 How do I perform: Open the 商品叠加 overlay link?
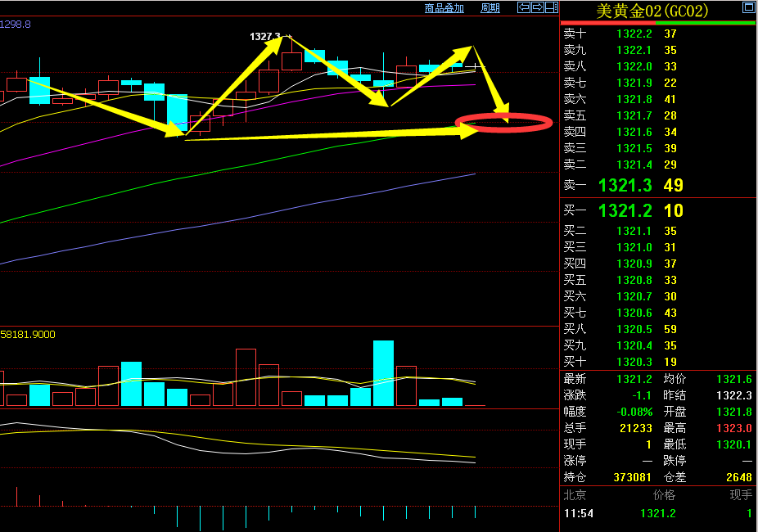[444, 8]
